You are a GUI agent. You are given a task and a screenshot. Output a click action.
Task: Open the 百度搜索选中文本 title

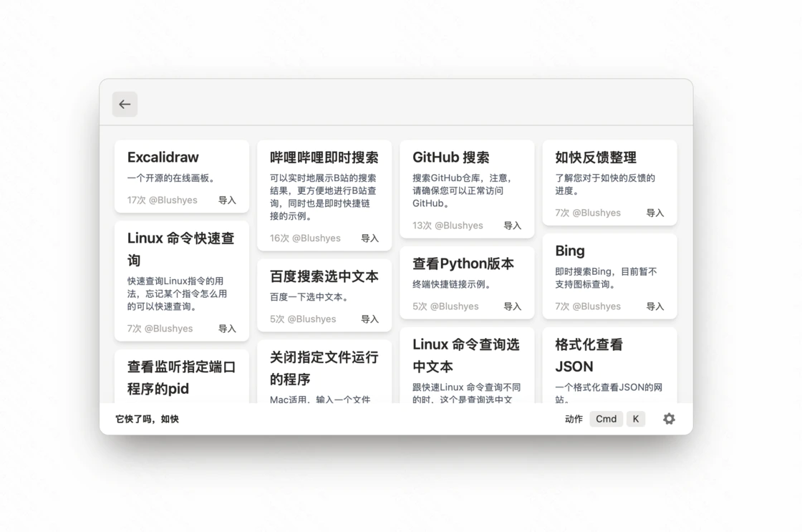pos(324,276)
